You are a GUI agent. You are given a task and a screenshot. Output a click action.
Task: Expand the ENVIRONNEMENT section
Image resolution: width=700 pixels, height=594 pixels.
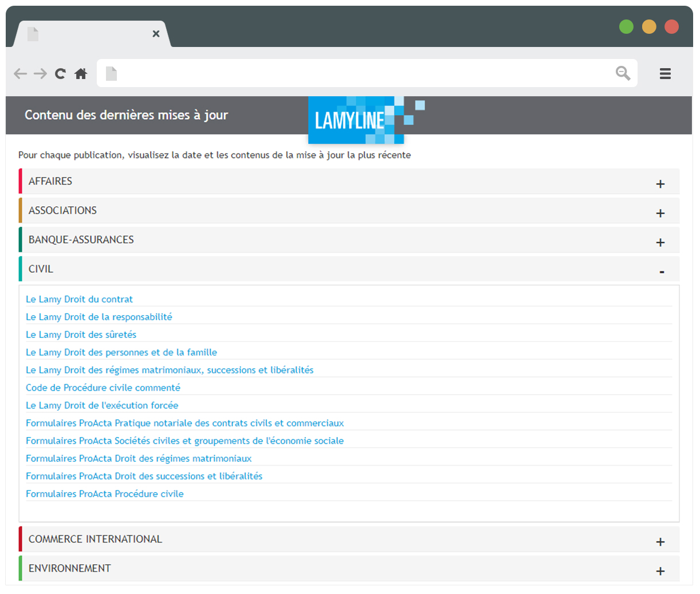660,571
